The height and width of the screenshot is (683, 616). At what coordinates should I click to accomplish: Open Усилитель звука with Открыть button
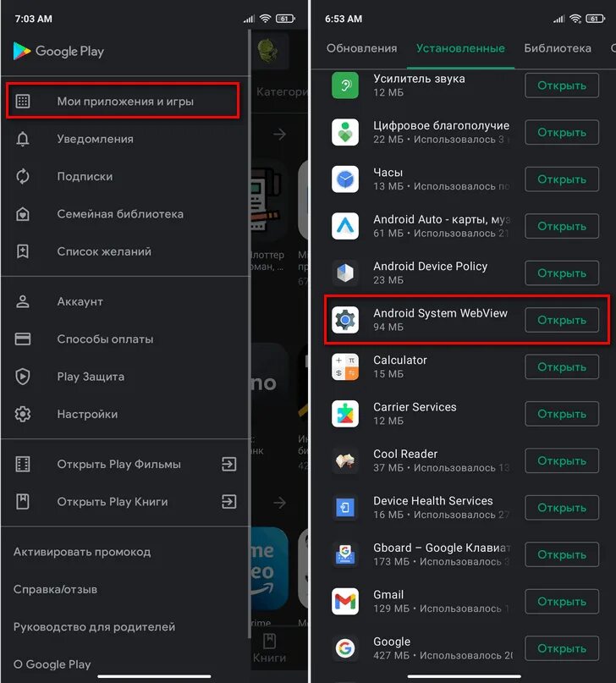562,85
